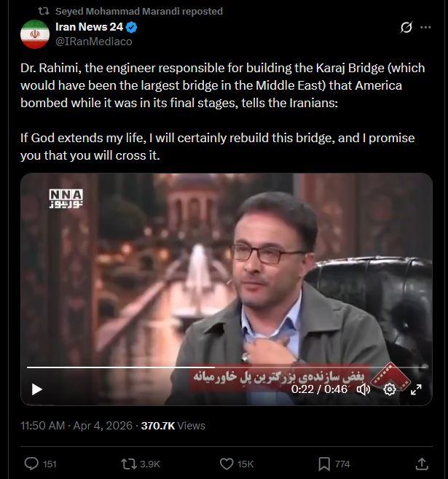
Task: Click the blue verified badge
Action: (132, 28)
